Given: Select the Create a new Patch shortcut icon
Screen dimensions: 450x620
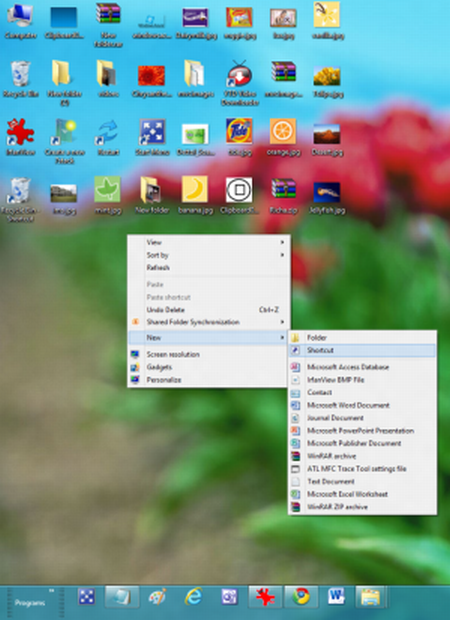Looking at the screenshot, I should [x=64, y=141].
